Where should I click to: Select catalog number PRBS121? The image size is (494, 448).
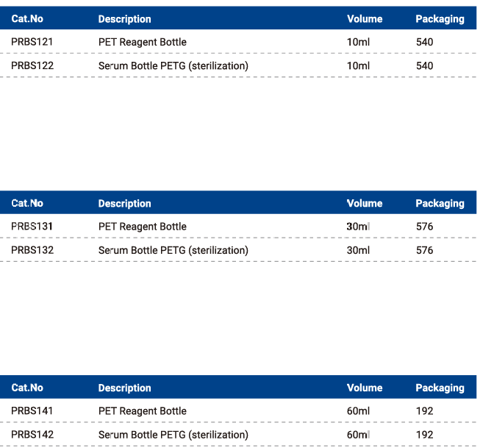[x=32, y=42]
